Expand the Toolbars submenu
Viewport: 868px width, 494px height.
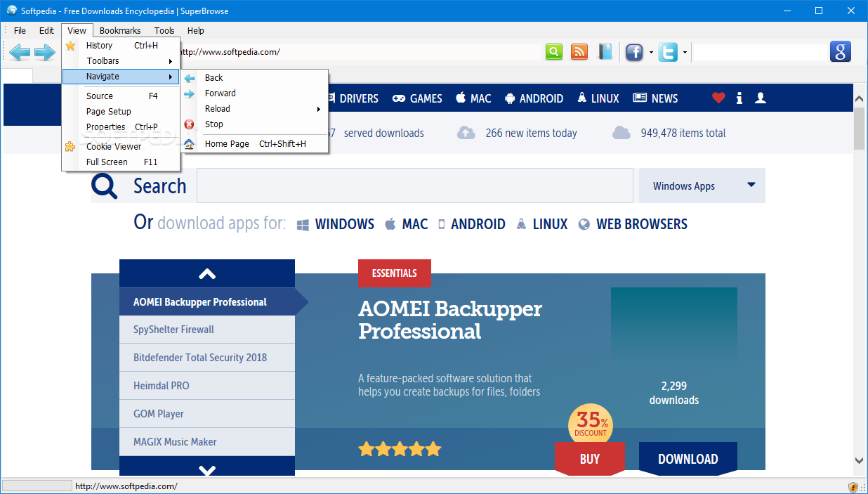tap(121, 61)
